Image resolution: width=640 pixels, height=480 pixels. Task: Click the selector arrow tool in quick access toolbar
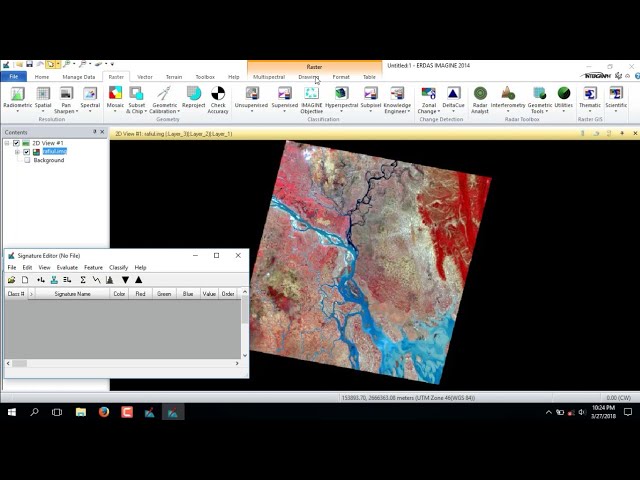pos(50,64)
